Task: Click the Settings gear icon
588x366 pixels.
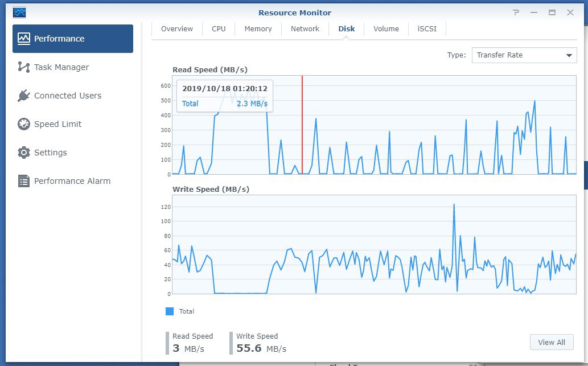Action: coord(24,153)
